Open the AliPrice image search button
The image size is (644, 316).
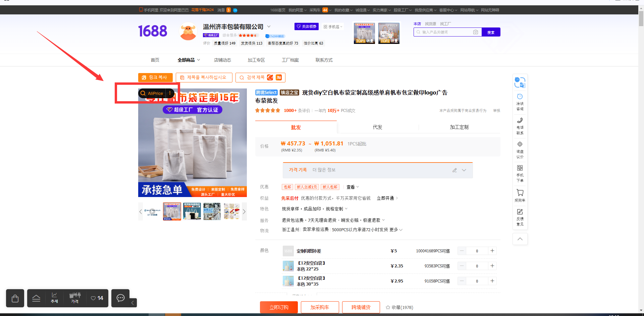point(152,93)
